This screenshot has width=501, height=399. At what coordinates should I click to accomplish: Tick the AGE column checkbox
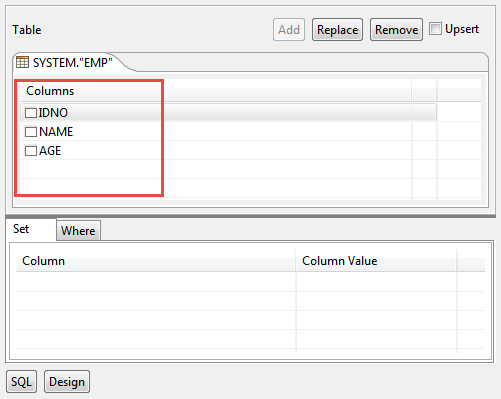pyautogui.click(x=31, y=151)
